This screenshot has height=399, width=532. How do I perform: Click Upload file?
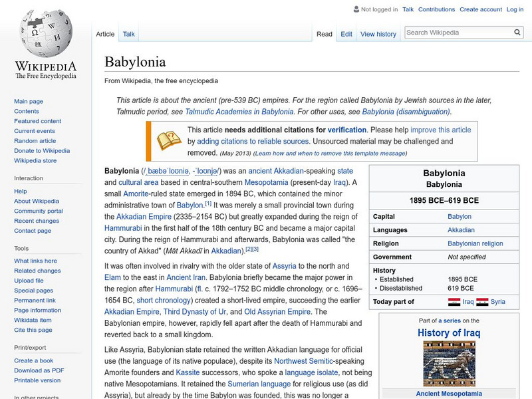(29, 280)
